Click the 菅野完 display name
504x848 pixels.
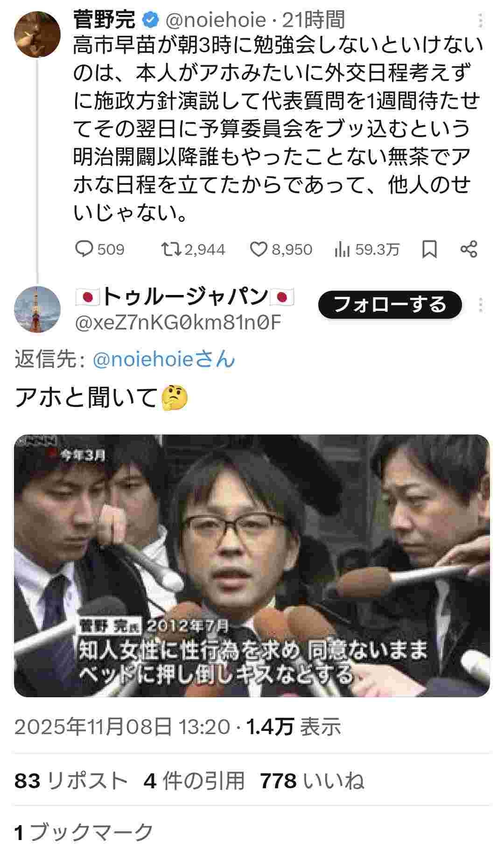[104, 20]
